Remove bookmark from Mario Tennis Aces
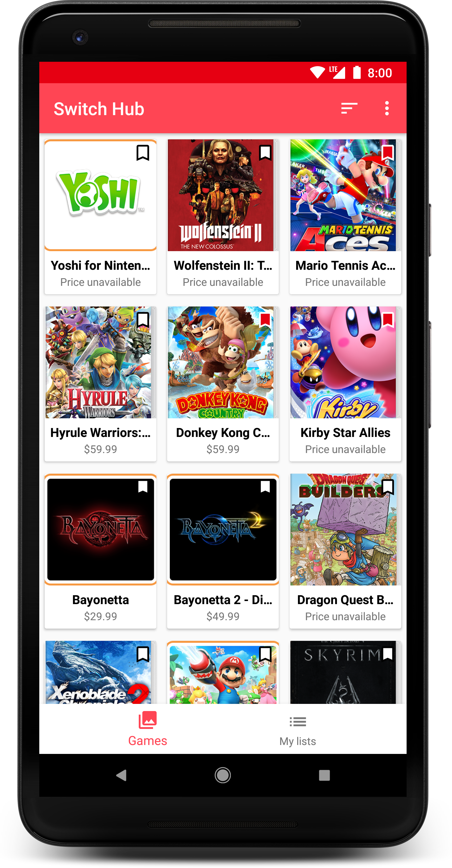 pyautogui.click(x=388, y=153)
